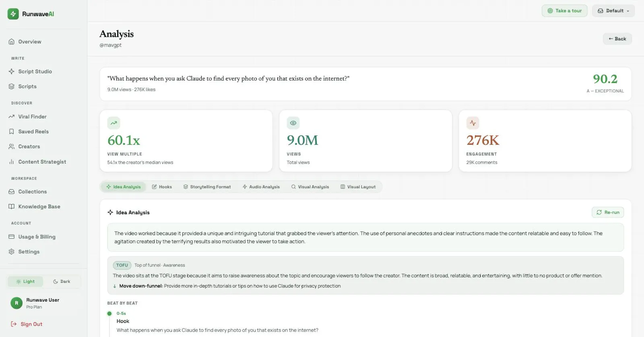Switch to Light theme
The height and width of the screenshot is (337, 644).
coord(25,281)
